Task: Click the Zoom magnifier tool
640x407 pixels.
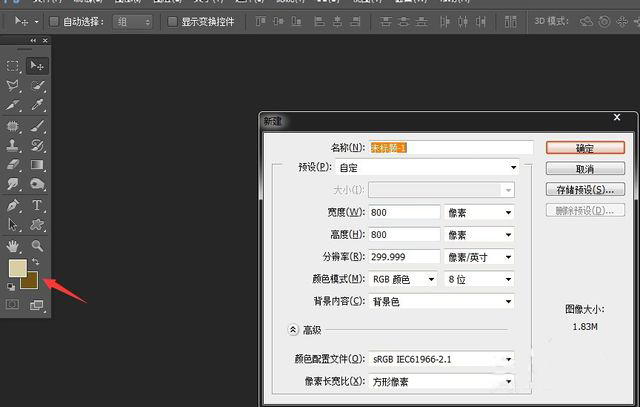Action: (x=37, y=245)
